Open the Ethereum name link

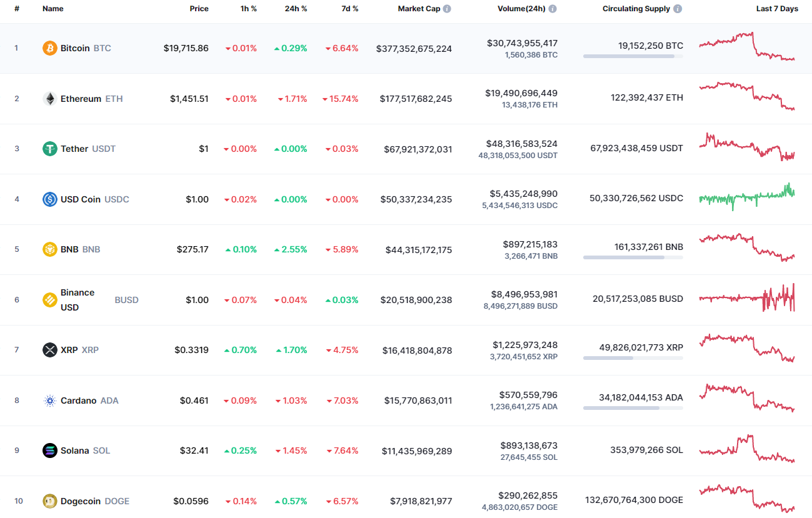[x=80, y=98]
